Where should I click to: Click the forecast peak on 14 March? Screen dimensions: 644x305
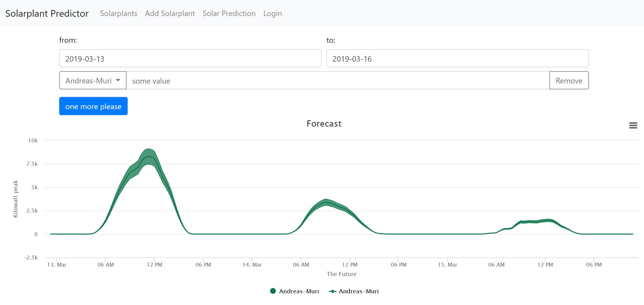(326, 202)
